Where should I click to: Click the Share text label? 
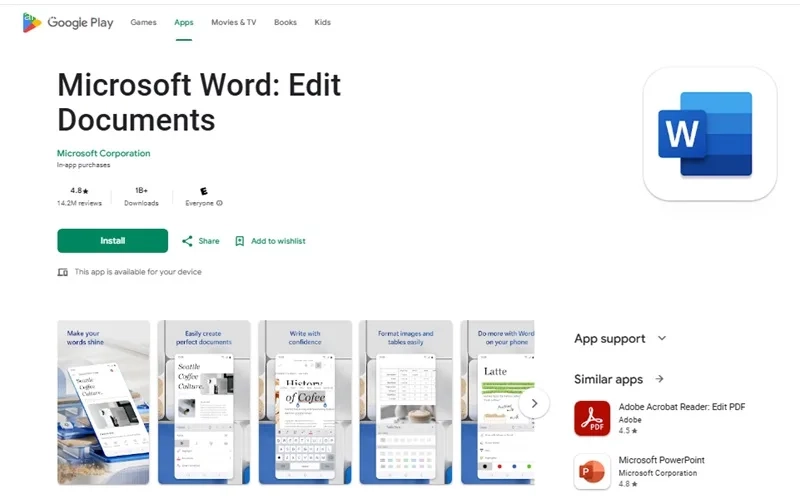209,241
